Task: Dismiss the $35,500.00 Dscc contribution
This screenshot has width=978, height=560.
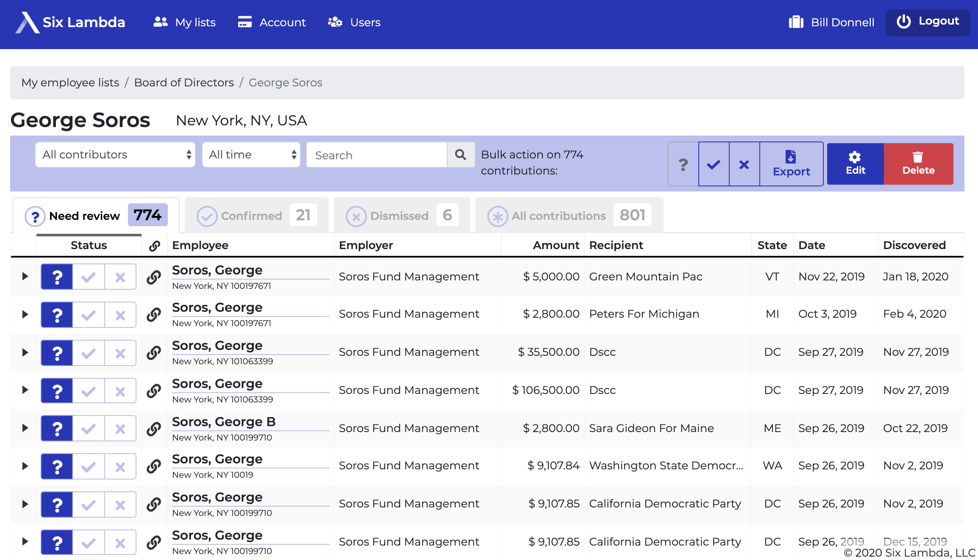Action: point(120,353)
